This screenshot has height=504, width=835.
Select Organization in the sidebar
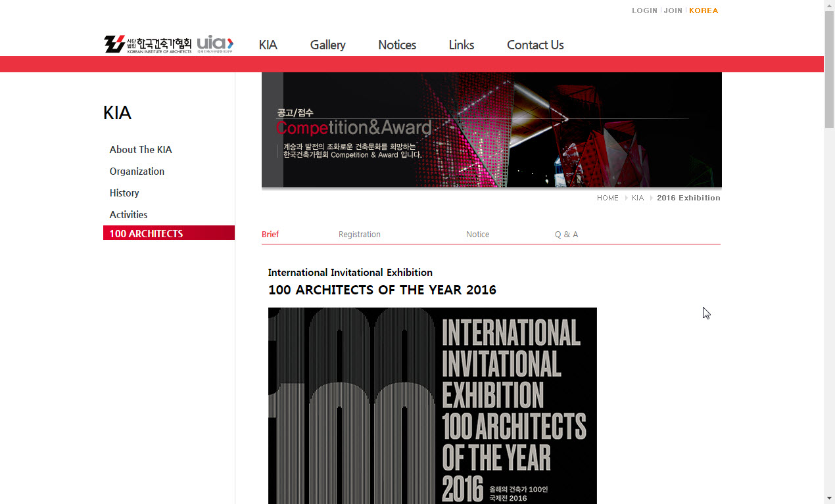coord(137,172)
